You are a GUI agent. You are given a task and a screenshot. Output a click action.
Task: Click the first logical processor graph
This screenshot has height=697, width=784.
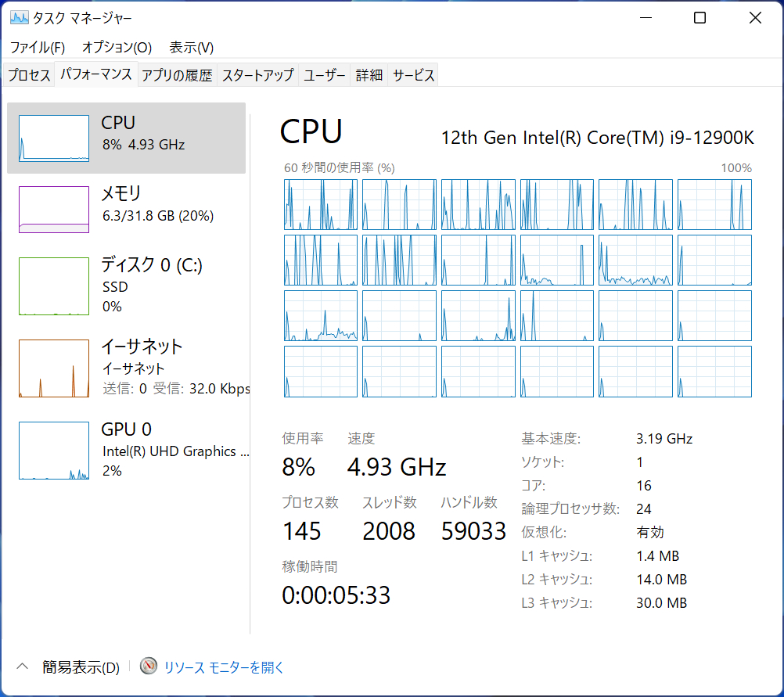tap(320, 204)
